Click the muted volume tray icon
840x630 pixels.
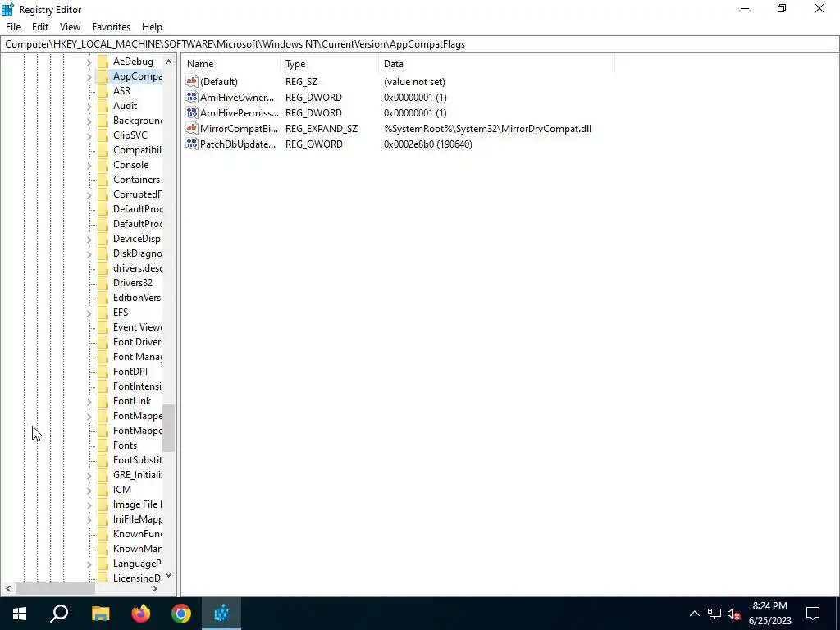(734, 614)
